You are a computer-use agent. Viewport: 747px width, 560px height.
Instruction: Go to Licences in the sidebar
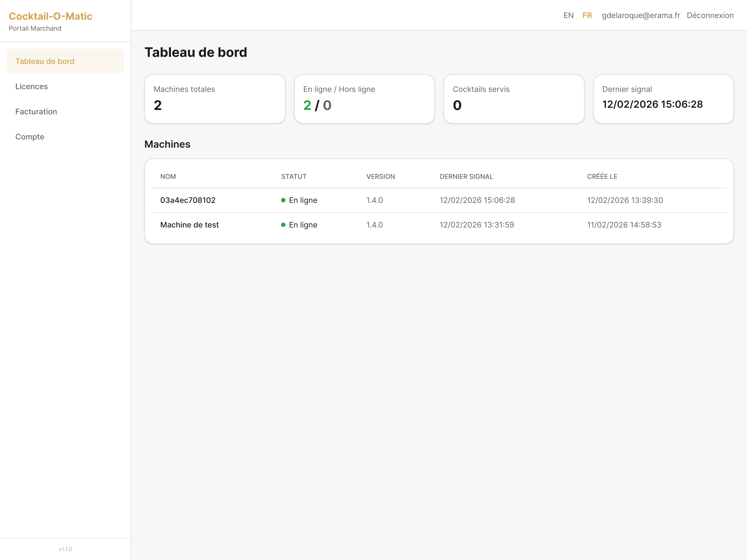point(65,86)
